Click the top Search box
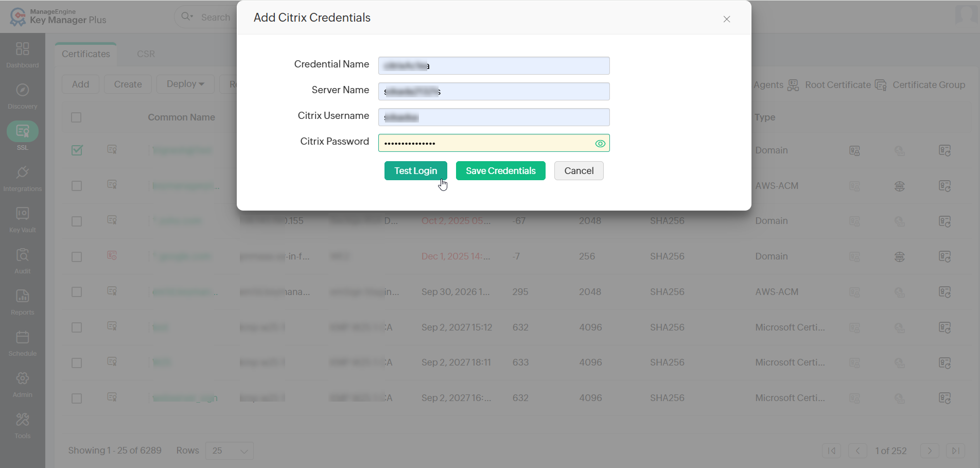 [215, 18]
